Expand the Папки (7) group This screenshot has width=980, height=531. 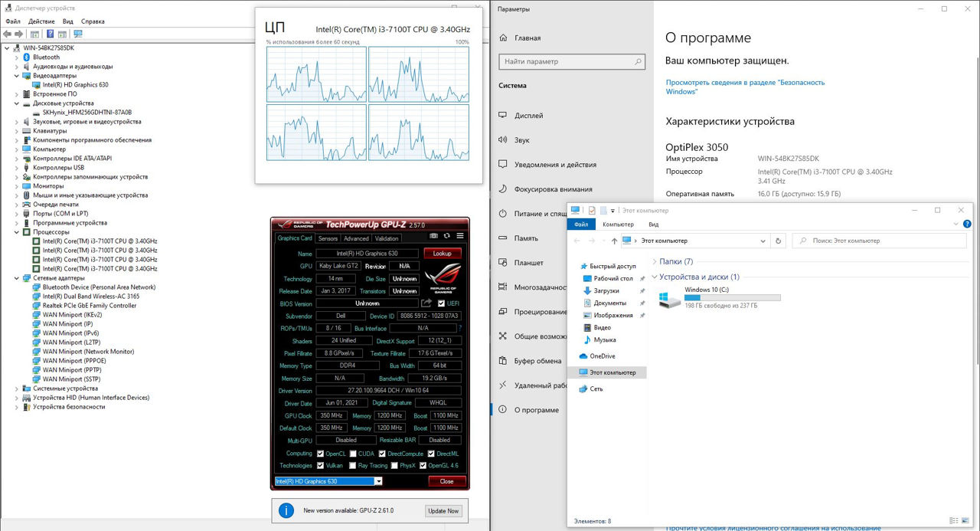coord(654,262)
